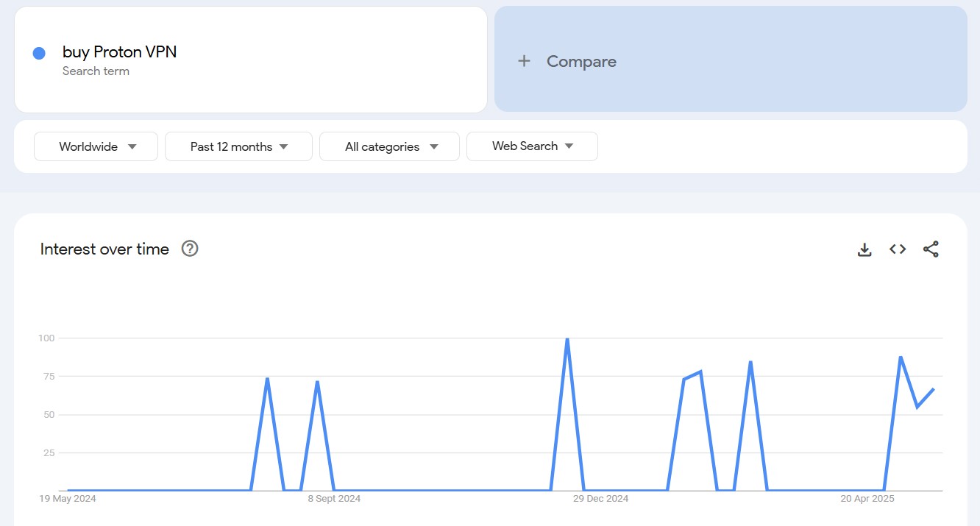Add a comparison term via Compare
Screen dimensions: 980x526
pos(731,59)
